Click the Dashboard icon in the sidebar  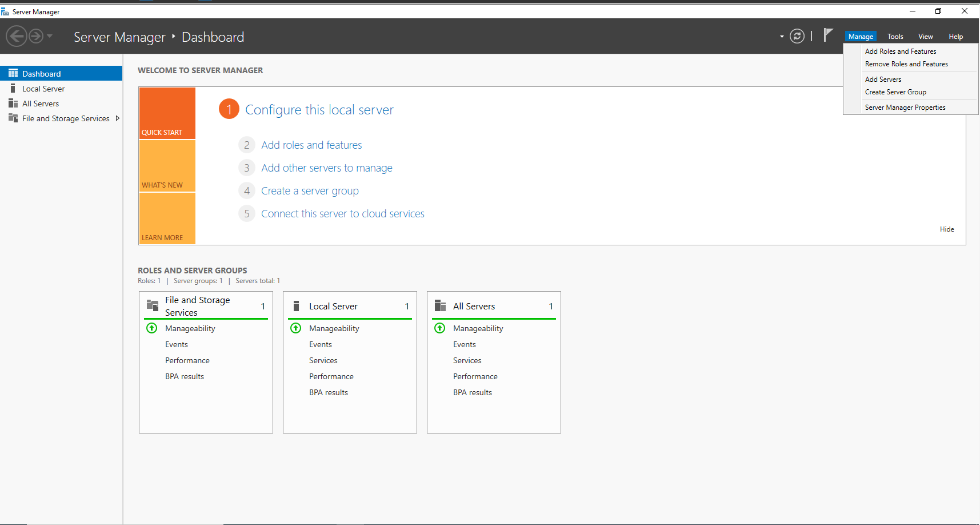point(13,73)
